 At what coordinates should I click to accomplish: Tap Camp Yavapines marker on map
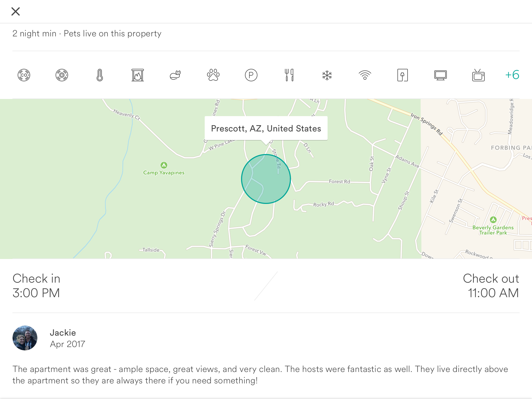(164, 165)
